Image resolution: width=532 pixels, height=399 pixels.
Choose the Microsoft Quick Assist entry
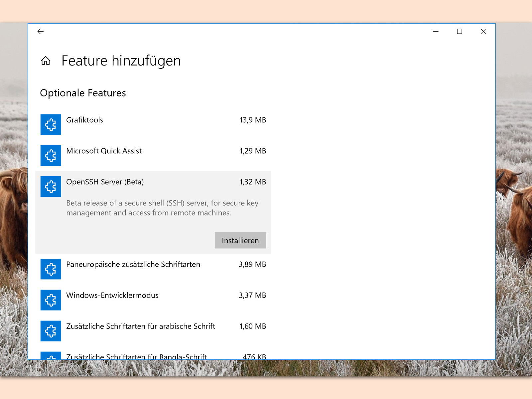104,151
